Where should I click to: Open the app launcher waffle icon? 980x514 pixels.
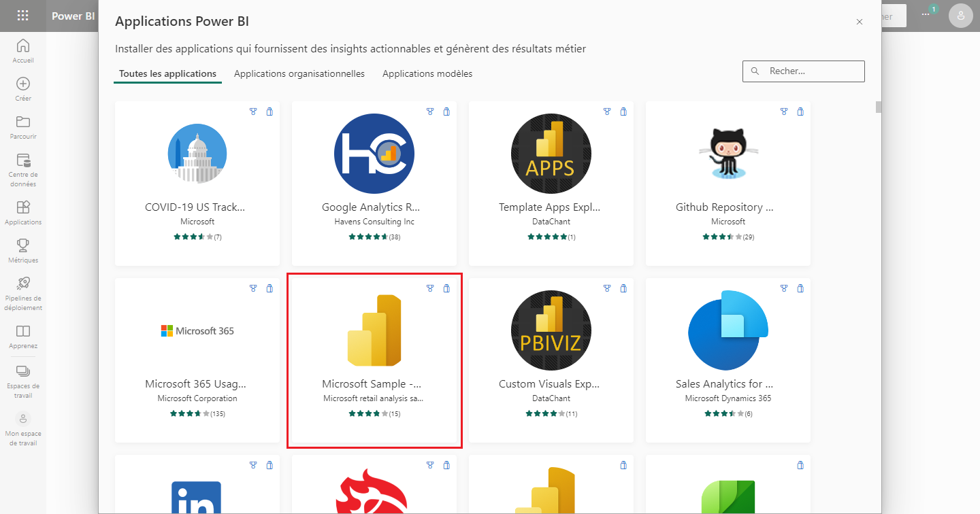point(22,16)
